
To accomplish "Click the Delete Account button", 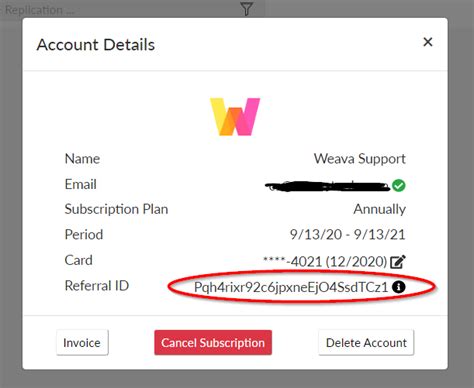I will (x=366, y=343).
